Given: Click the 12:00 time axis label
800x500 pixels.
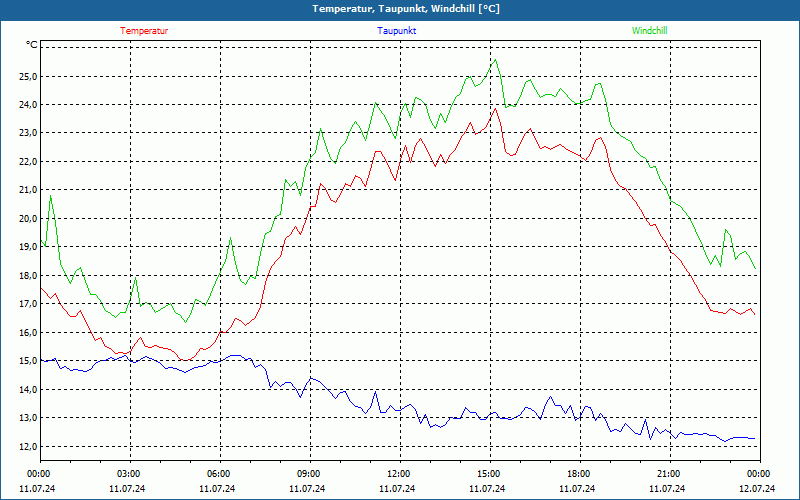Looking at the screenshot, I should pyautogui.click(x=399, y=474).
